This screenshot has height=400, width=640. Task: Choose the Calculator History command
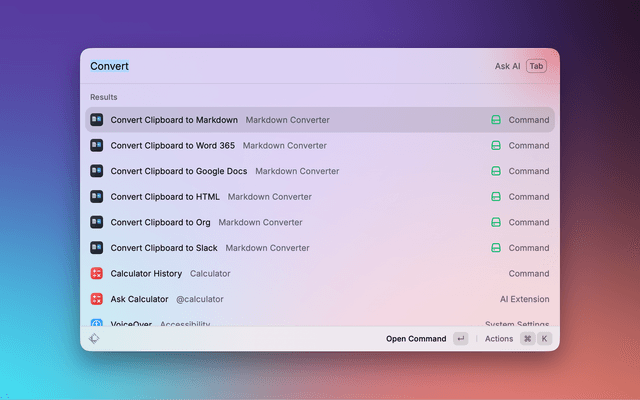(x=146, y=273)
